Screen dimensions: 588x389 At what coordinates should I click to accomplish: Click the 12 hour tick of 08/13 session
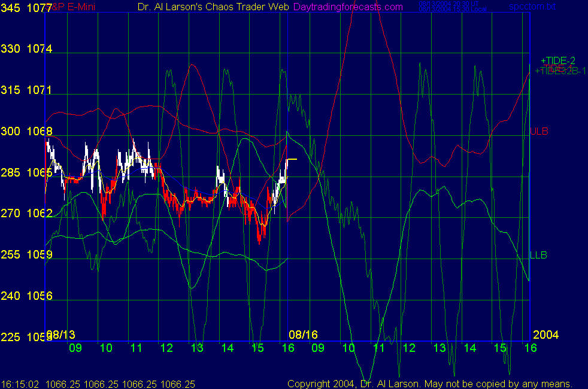point(166,348)
